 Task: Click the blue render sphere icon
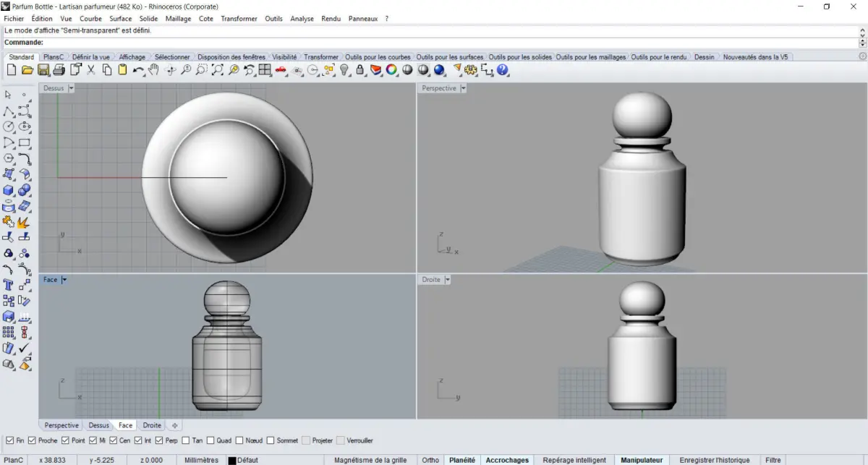[x=439, y=70]
